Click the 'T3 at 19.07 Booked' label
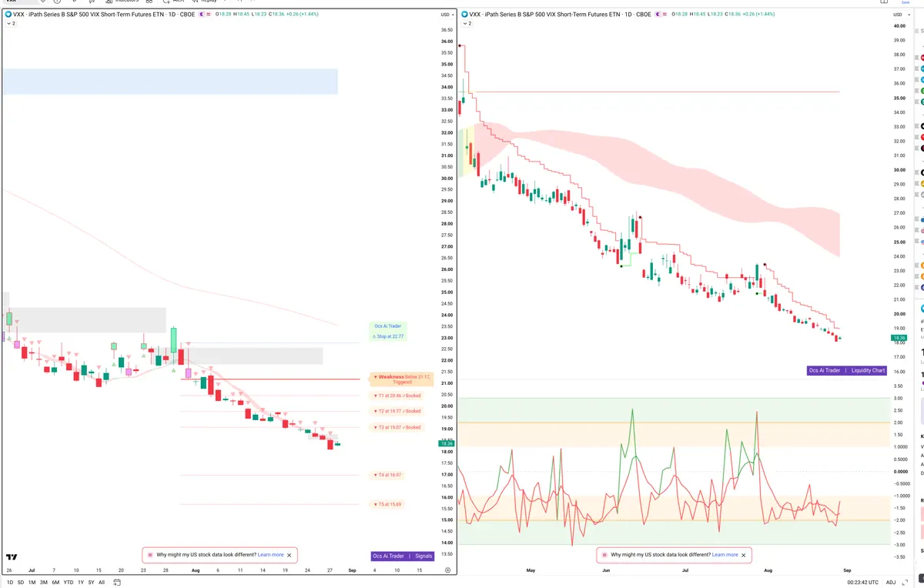 397,427
